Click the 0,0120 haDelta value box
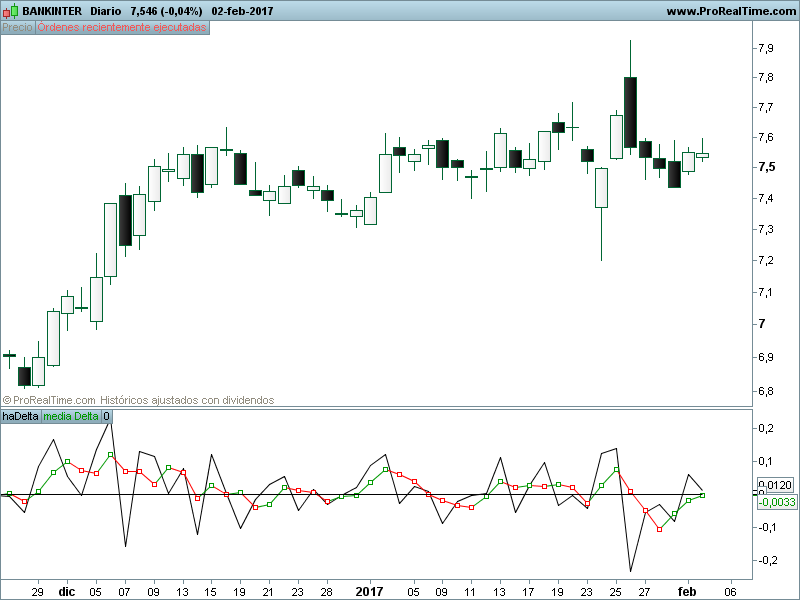Viewport: 800px width, 600px height. pyautogui.click(x=775, y=485)
